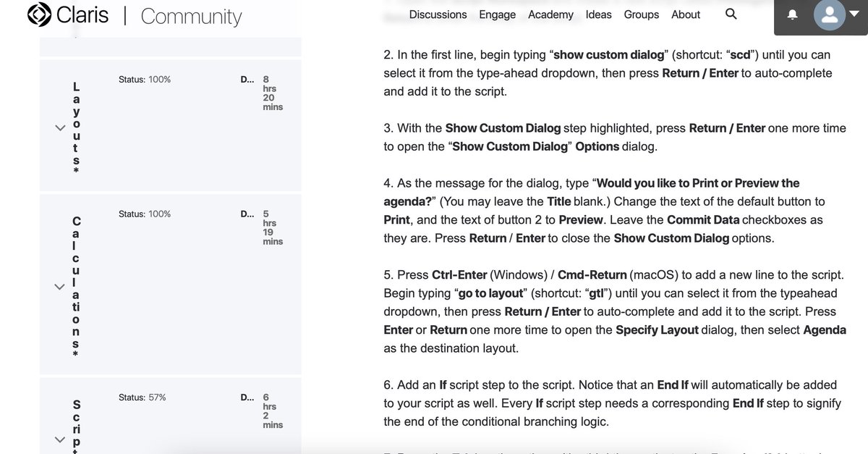Click the D... label in Layouts row
Viewport: 868px width, 454px height.
pyautogui.click(x=247, y=80)
